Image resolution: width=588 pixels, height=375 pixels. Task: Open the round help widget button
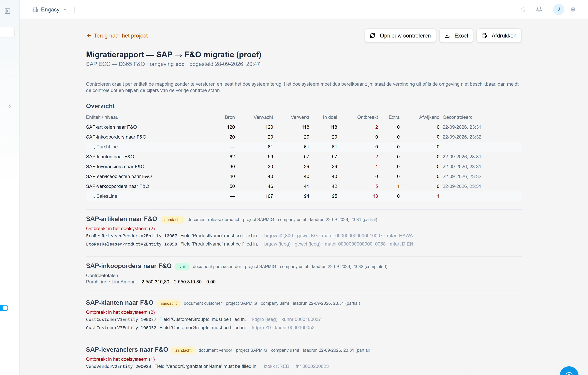tap(569, 371)
